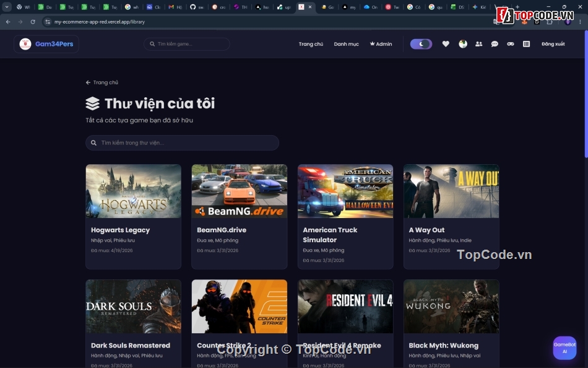
Task: Open the Admin page
Action: coord(381,44)
